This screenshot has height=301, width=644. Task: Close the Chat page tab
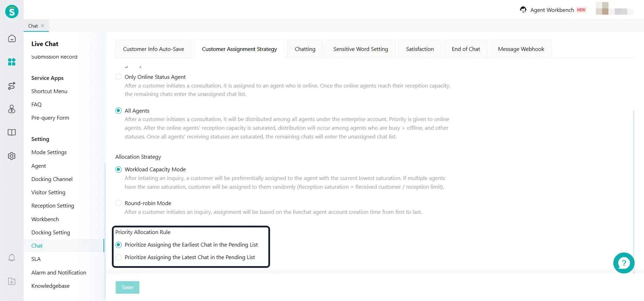(43, 26)
